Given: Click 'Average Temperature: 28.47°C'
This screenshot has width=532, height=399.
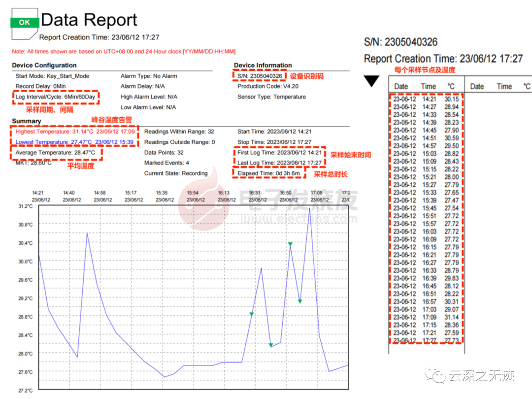Looking at the screenshot, I should tap(55, 153).
